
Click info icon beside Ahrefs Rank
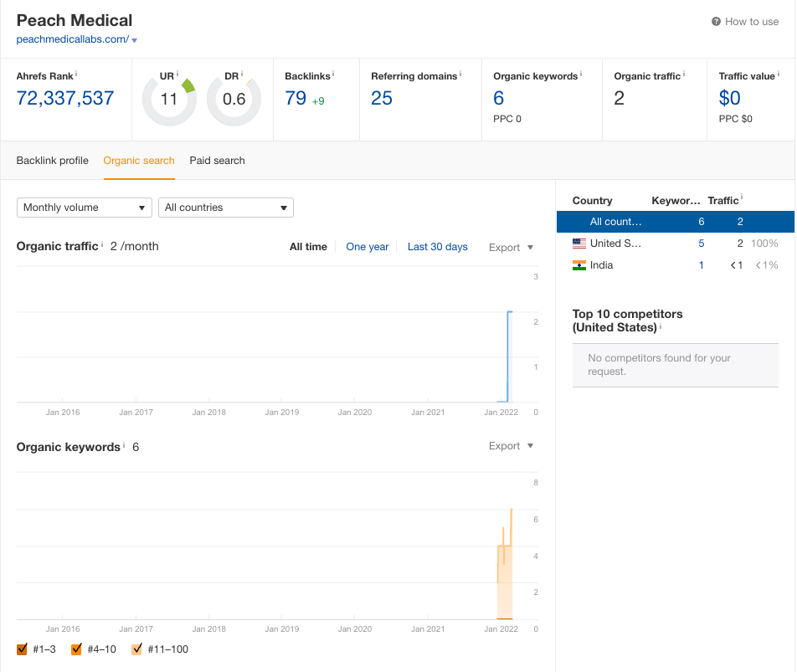point(76,74)
